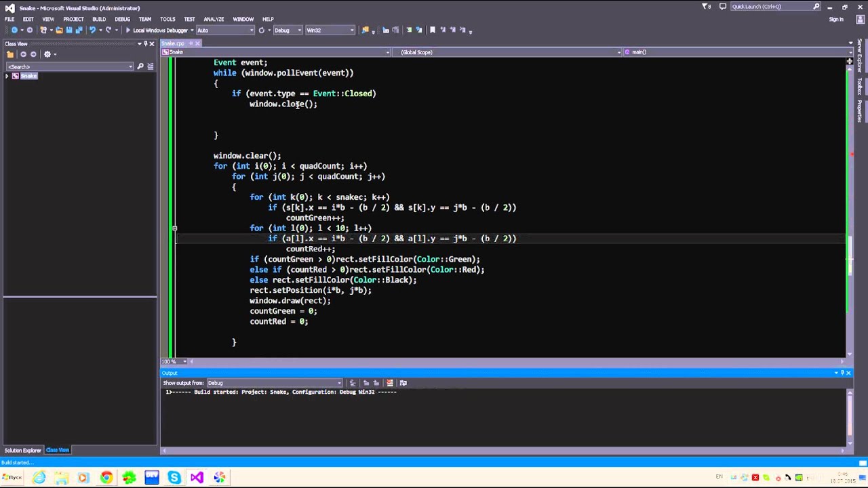Open Skype from the taskbar
This screenshot has height=488, width=868.
pyautogui.click(x=174, y=478)
